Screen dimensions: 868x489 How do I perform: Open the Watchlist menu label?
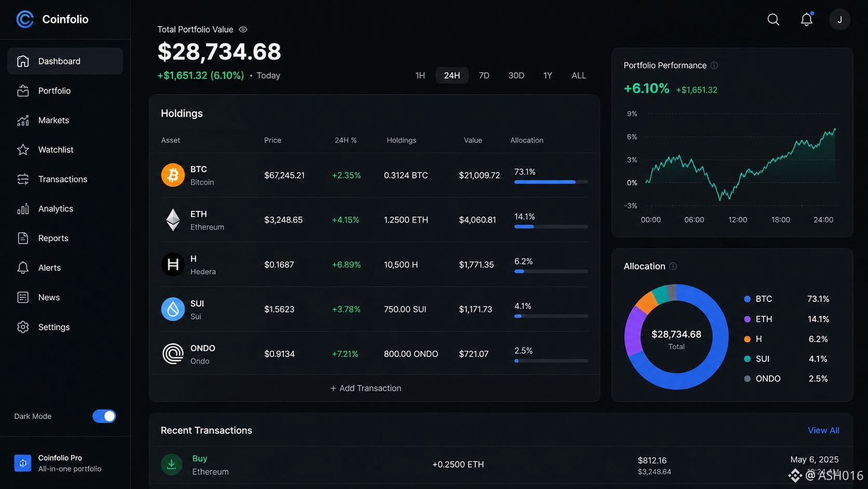pos(56,150)
